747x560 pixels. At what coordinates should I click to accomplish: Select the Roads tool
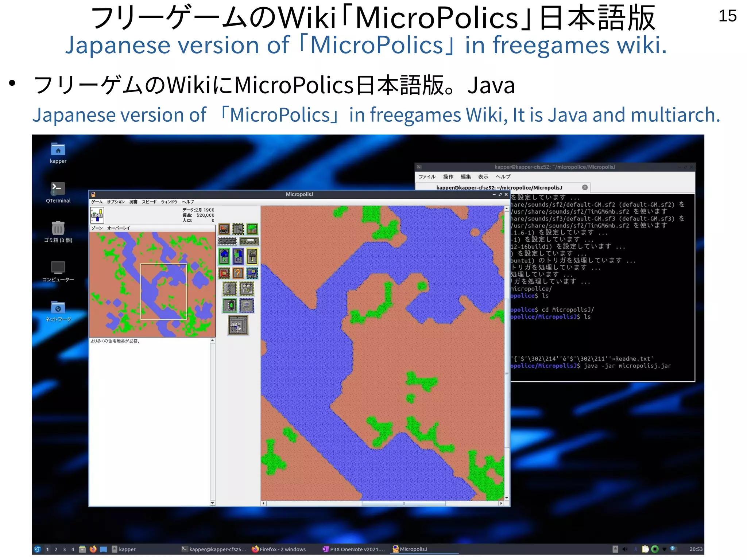(228, 241)
